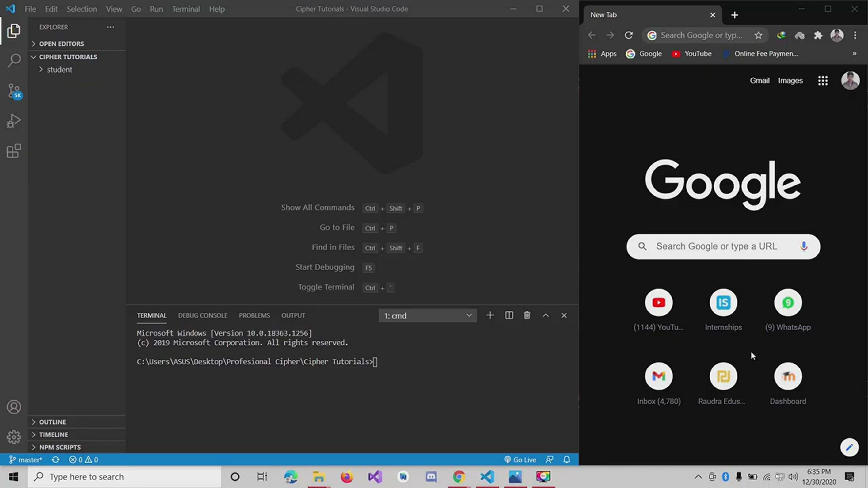Create a new terminal with plus icon
The height and width of the screenshot is (488, 868).
click(x=490, y=315)
